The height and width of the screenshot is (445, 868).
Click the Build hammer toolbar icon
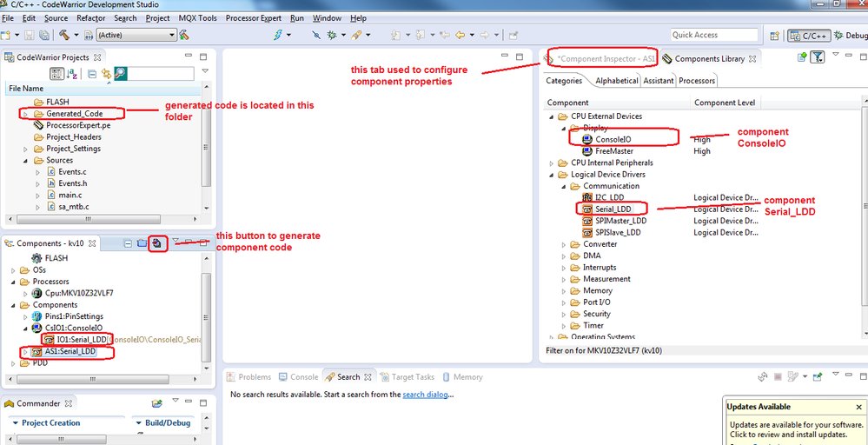coord(63,35)
